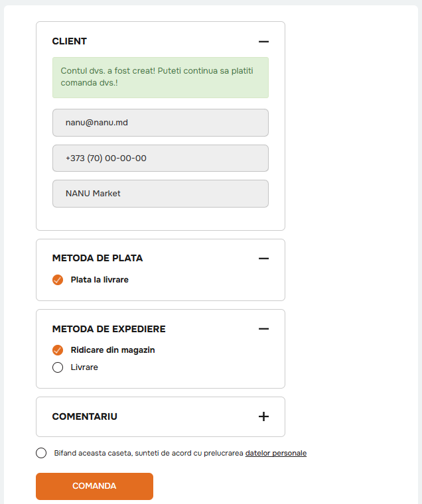Click the CLIENT section heading

70,42
